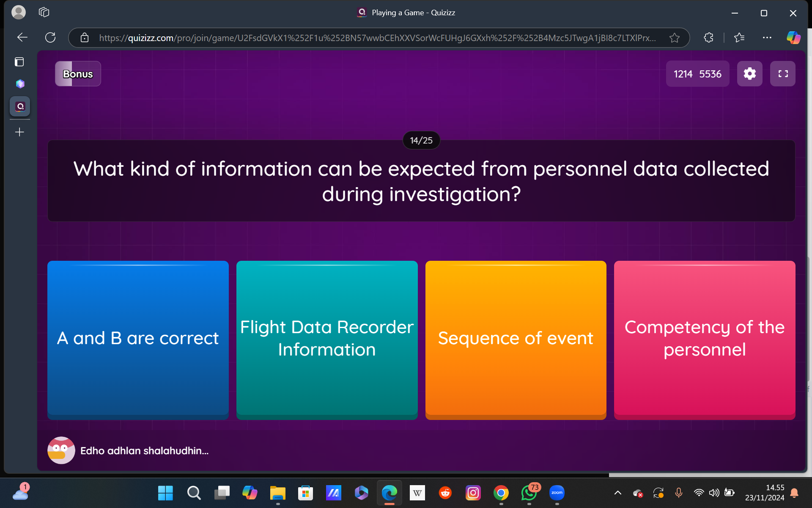Add this page to favorites star
This screenshot has height=508, width=812.
(675, 38)
